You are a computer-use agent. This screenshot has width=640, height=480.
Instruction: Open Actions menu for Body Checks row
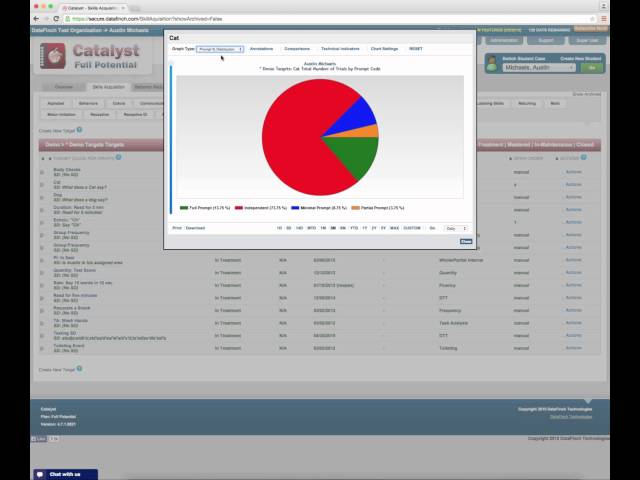(573, 172)
